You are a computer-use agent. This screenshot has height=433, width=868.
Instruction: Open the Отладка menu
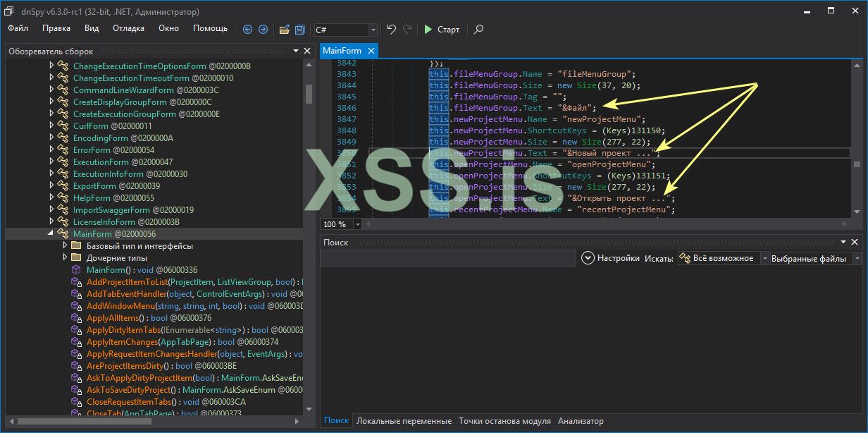(128, 28)
